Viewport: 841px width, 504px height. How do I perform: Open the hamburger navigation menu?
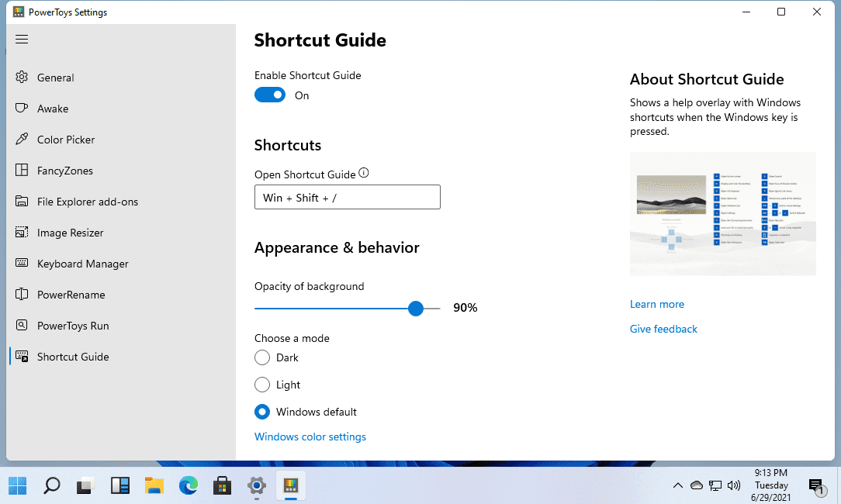(22, 39)
